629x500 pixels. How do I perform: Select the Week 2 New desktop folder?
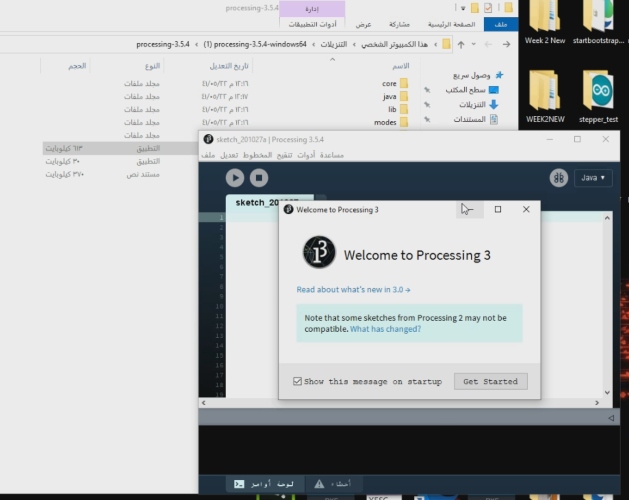pyautogui.click(x=544, y=22)
